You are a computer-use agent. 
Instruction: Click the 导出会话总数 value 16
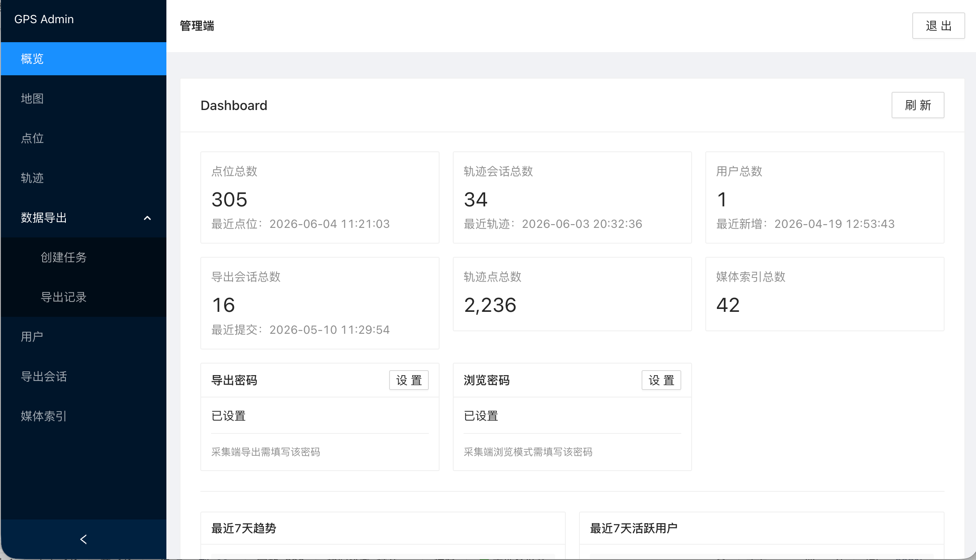click(224, 305)
